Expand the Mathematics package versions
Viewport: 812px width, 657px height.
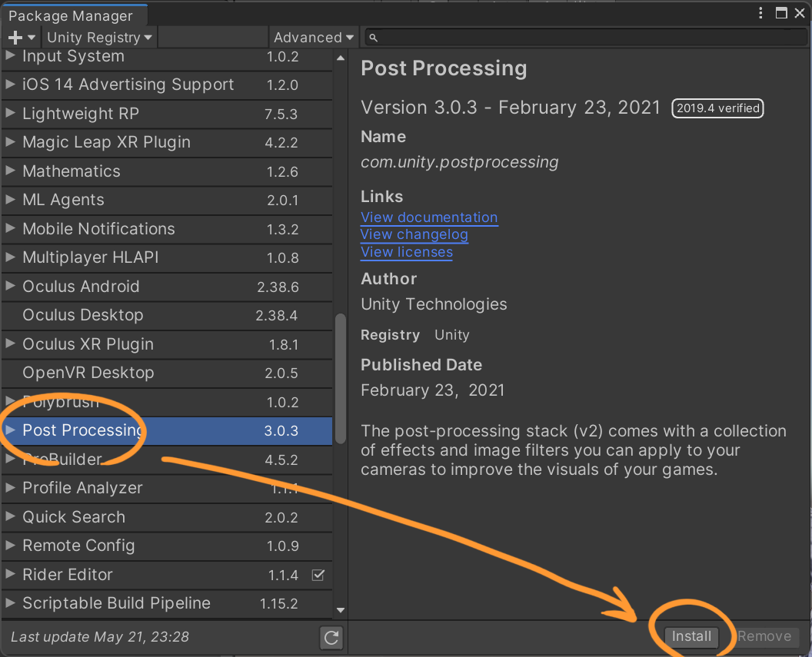point(10,171)
